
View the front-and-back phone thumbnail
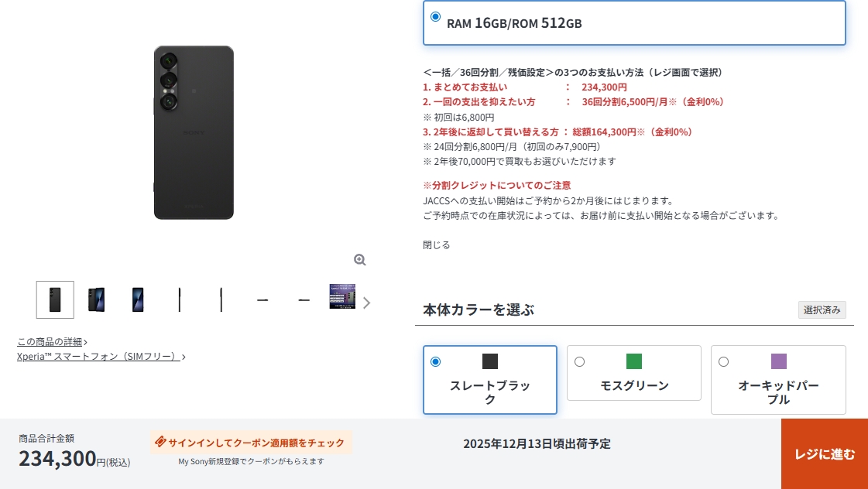click(x=96, y=299)
